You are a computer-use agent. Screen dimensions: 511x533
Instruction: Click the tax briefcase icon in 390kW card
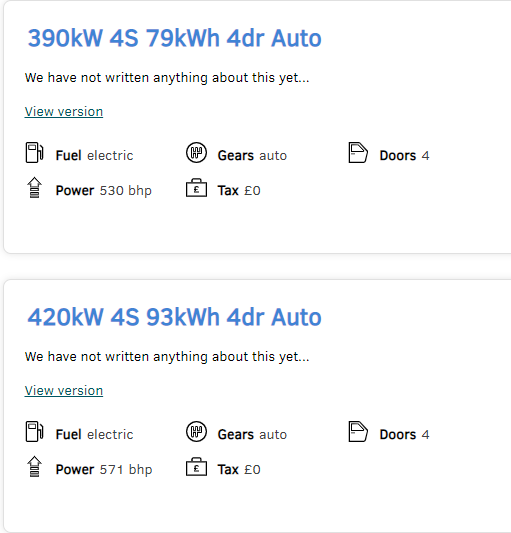pos(196,188)
